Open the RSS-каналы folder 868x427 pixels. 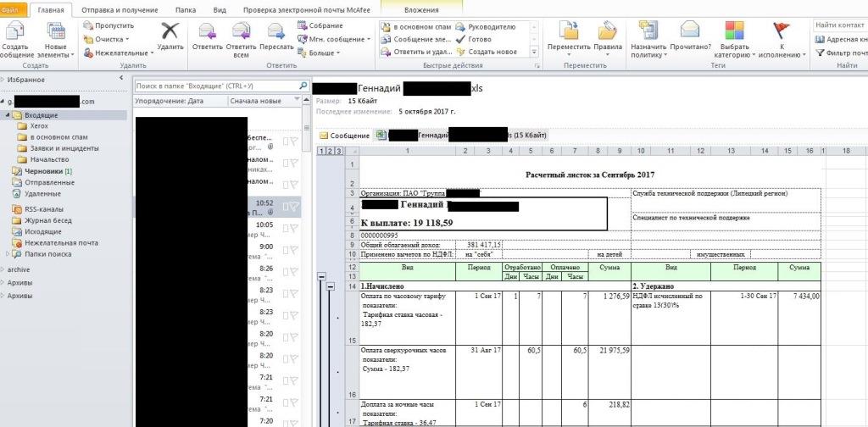[37, 209]
